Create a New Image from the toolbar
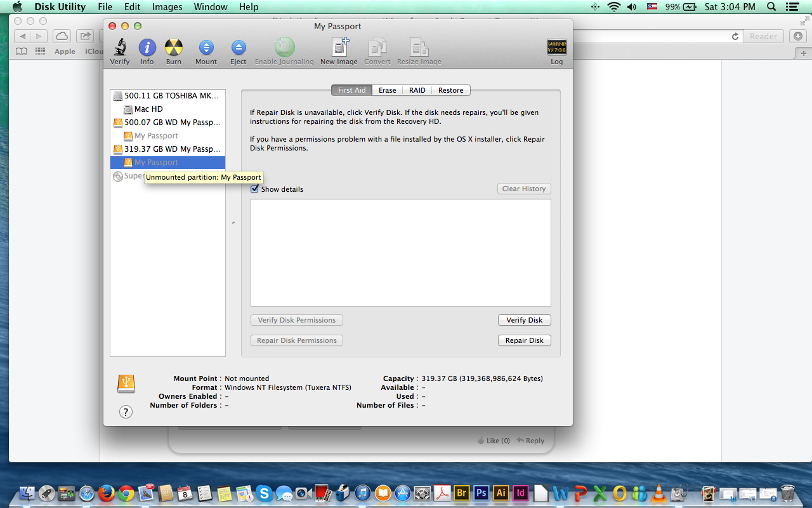 click(341, 48)
